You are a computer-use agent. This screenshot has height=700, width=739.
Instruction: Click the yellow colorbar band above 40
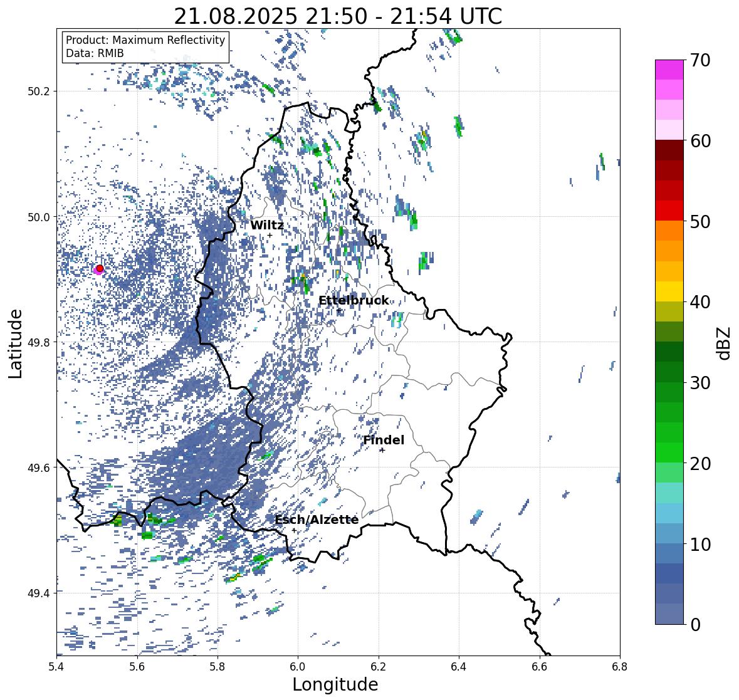[x=669, y=291]
